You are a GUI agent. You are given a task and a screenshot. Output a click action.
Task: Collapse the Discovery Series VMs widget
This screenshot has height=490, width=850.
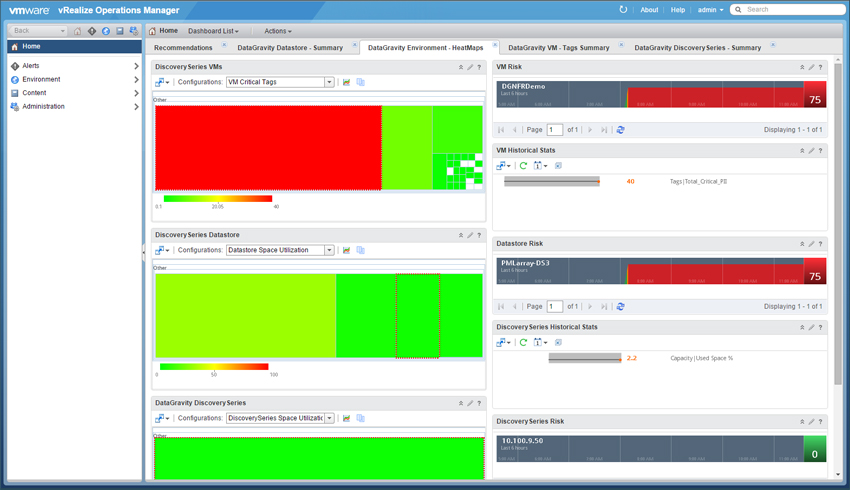pyautogui.click(x=461, y=67)
